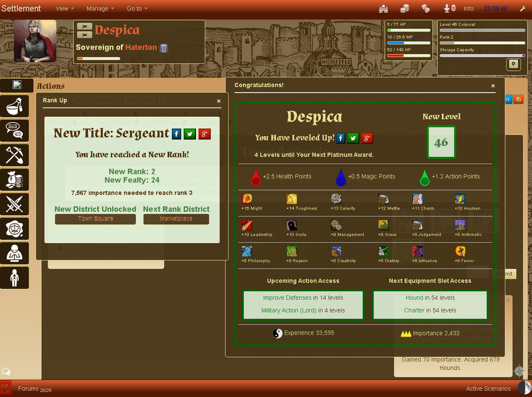Click the Fervor stat icon
Image resolution: width=532 pixels, height=397 pixels.
coord(460,251)
